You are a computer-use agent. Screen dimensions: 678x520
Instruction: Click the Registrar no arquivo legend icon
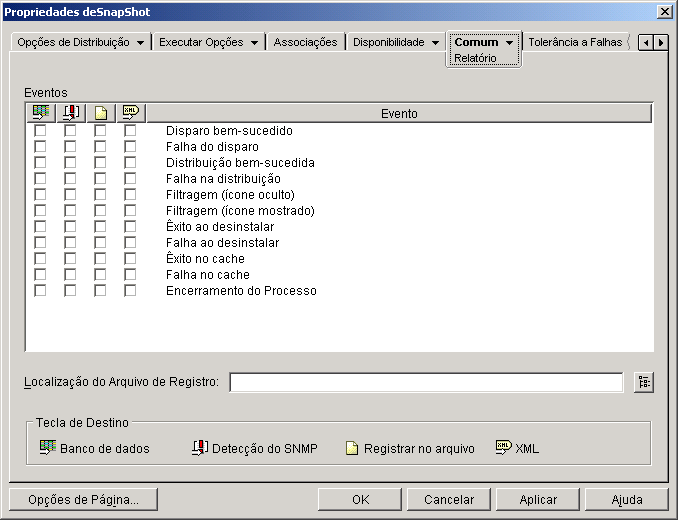[x=352, y=448]
